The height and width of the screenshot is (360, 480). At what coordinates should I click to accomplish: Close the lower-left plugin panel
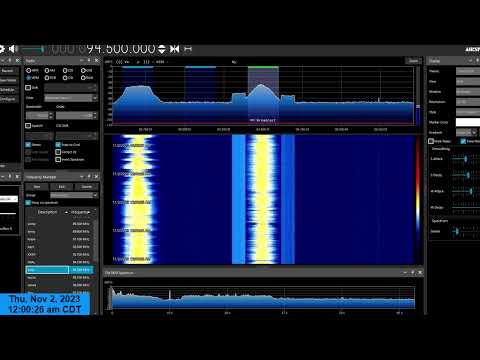[17, 176]
